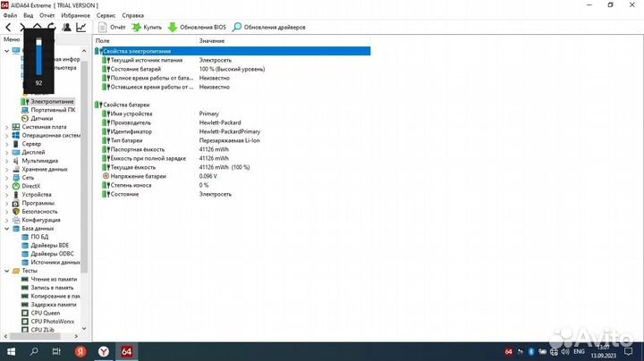Click the DirectX tree icon
Image resolution: width=644 pixels, height=361 pixels.
16,186
